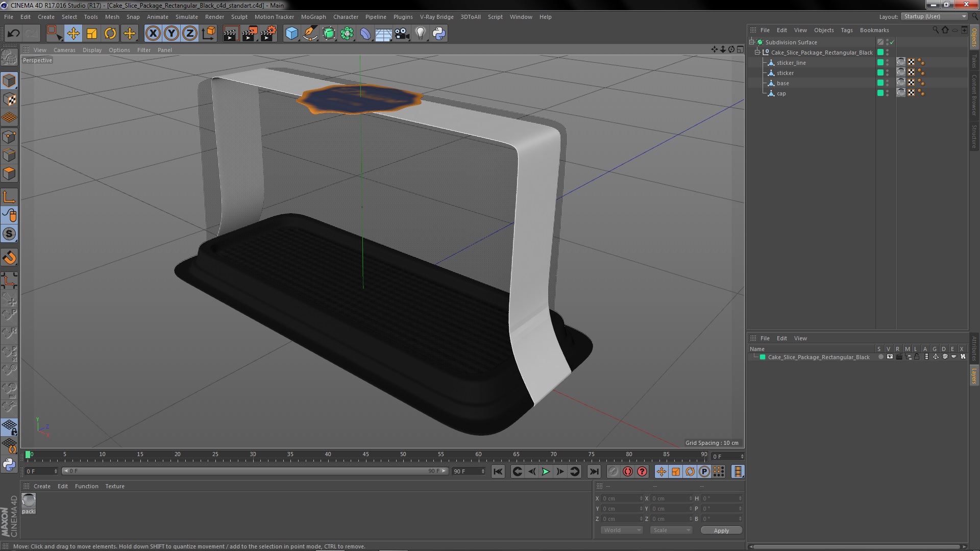
Task: Open the Light object tool
Action: click(x=420, y=34)
